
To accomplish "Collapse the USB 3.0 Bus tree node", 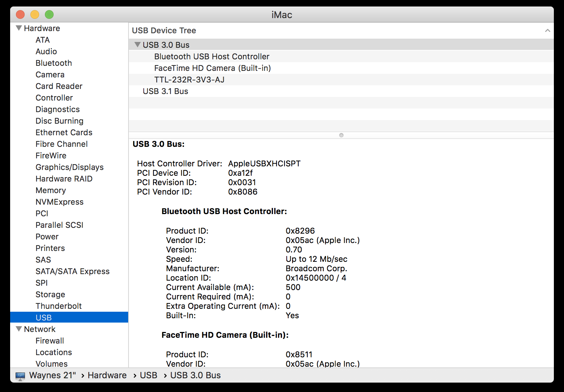I will tap(137, 44).
